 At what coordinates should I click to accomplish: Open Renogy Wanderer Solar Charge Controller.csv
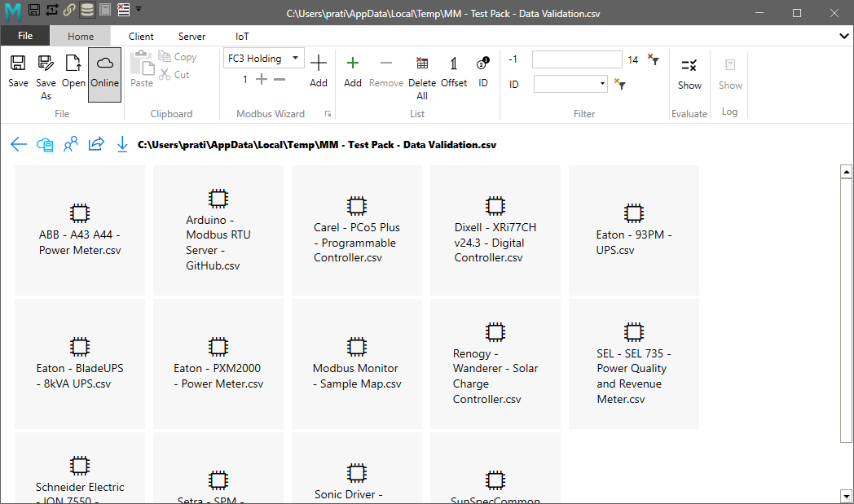pos(495,364)
